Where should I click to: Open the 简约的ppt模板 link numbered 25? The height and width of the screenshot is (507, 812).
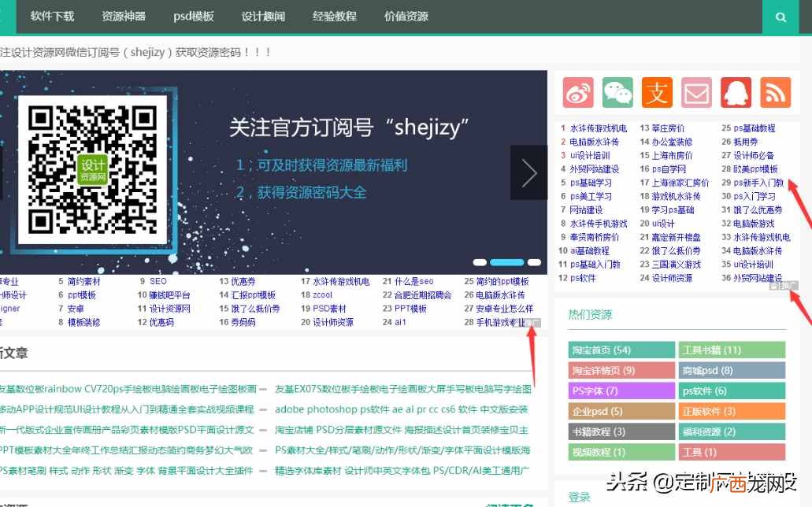pos(502,281)
